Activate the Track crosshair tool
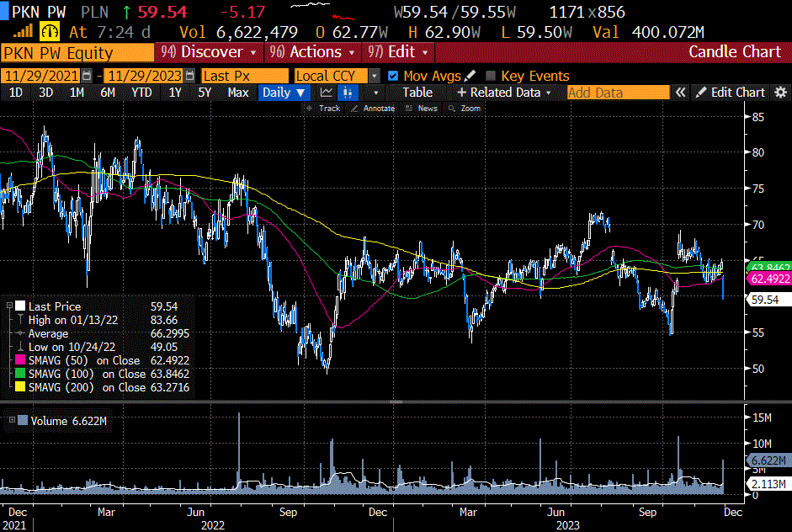The height and width of the screenshot is (532, 792). [323, 108]
